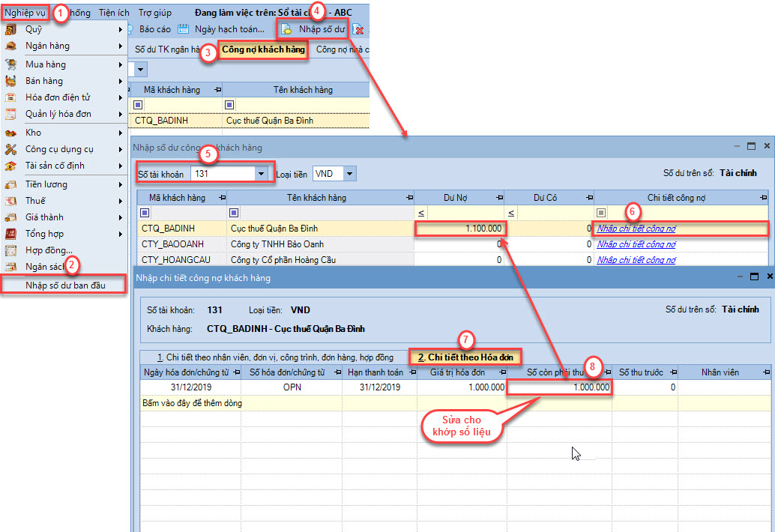Click Bấm vào đây để thêm dòng row
Image resolution: width=775 pixels, height=532 pixels.
coord(192,403)
